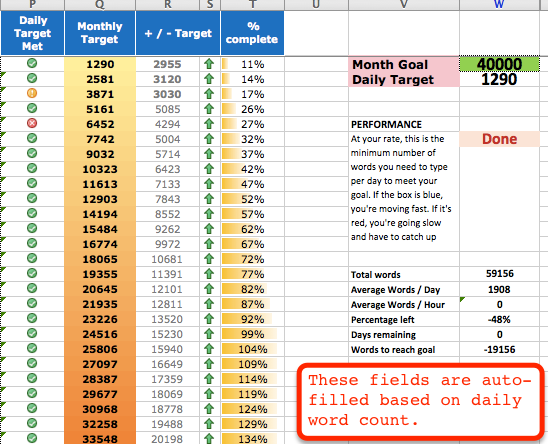Image resolution: width=548 pixels, height=444 pixels.
Task: Click the Monthly Target header cell
Action: click(100, 33)
